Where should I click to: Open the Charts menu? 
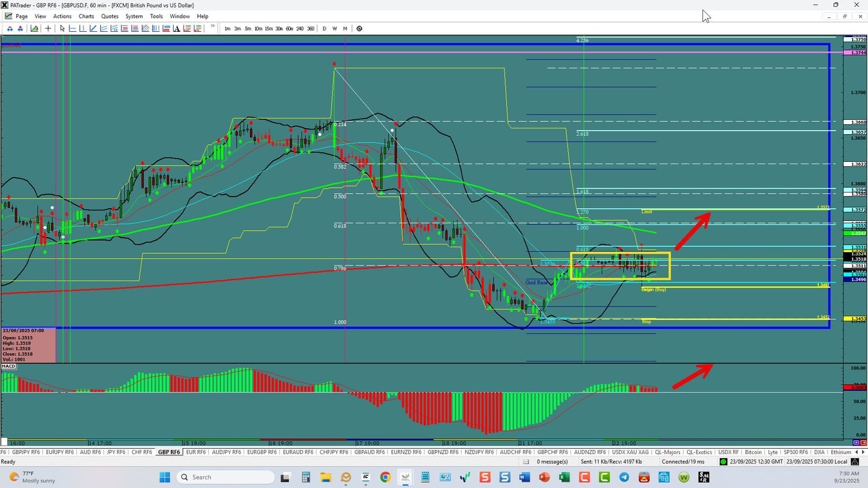[x=86, y=16]
